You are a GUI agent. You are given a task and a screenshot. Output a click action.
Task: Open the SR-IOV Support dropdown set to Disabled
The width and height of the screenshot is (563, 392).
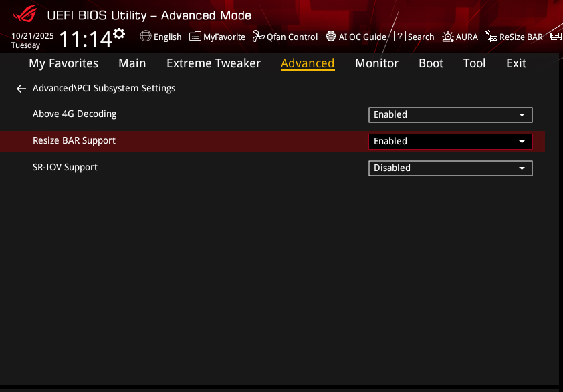coord(450,168)
